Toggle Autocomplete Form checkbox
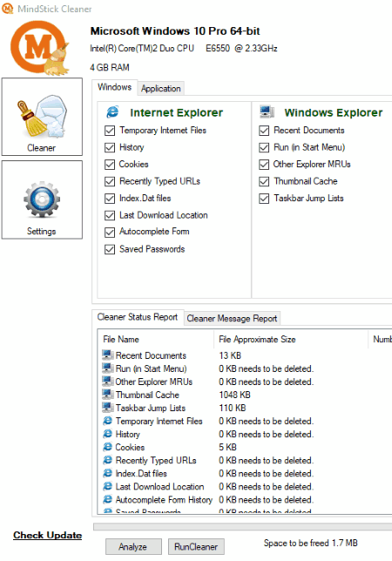 tap(110, 233)
